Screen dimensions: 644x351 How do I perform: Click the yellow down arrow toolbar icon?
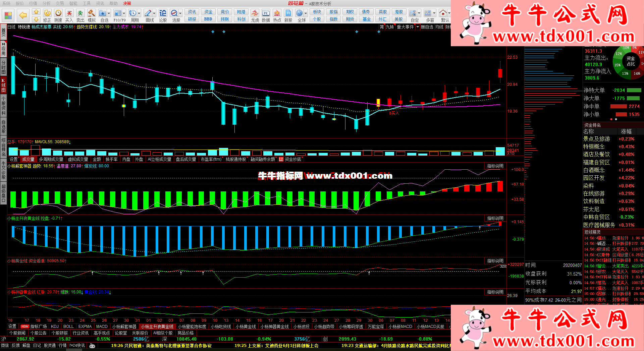coord(36,19)
